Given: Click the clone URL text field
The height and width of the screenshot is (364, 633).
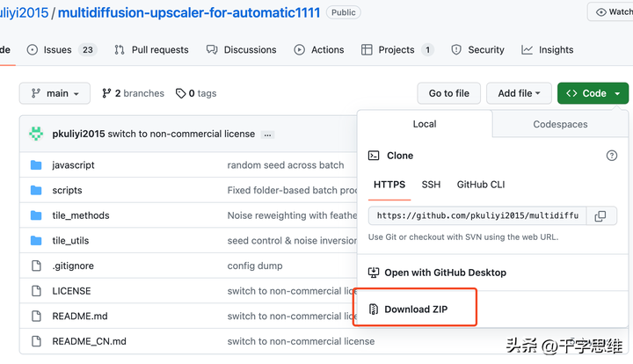Looking at the screenshot, I should tap(477, 216).
